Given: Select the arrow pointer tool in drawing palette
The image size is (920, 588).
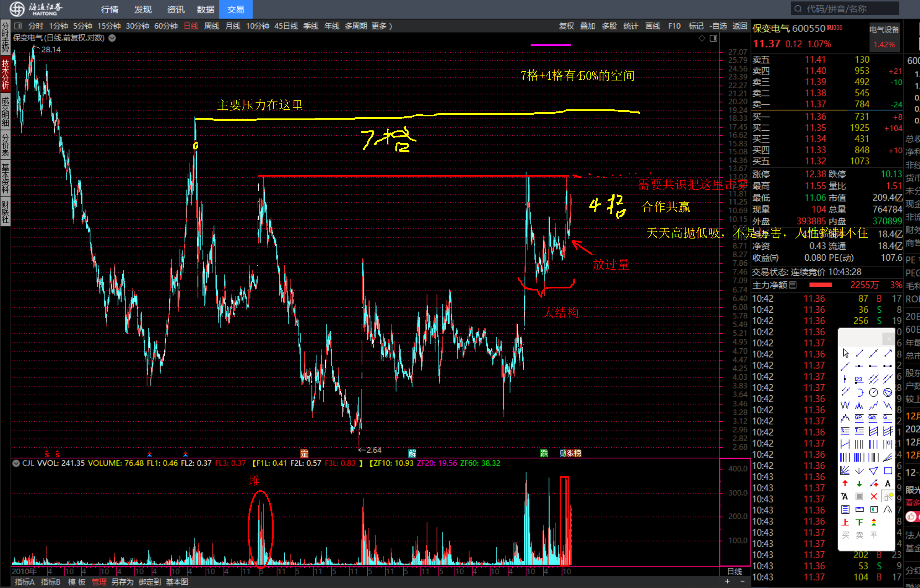Looking at the screenshot, I should pyautogui.click(x=845, y=353).
